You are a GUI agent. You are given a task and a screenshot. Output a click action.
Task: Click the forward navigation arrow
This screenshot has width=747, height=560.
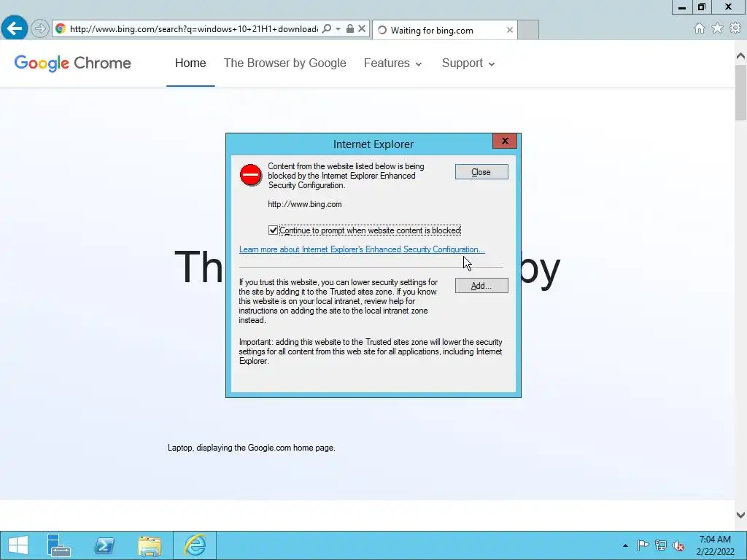point(39,28)
